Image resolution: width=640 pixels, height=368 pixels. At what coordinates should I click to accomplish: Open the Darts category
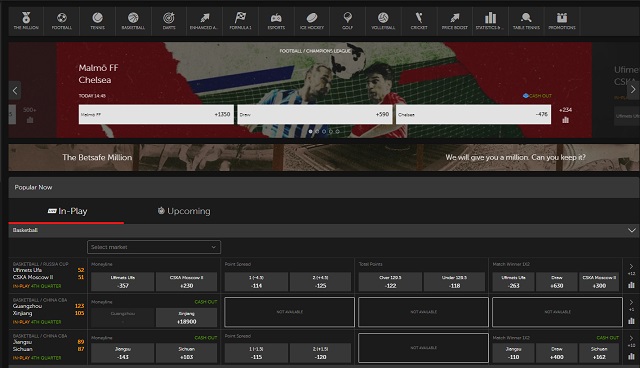coord(169,21)
